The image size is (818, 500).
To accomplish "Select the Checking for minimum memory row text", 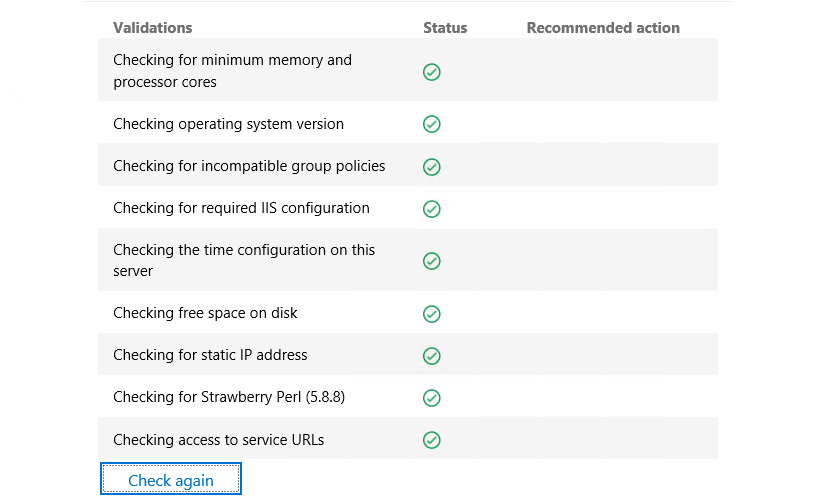I will [x=232, y=70].
